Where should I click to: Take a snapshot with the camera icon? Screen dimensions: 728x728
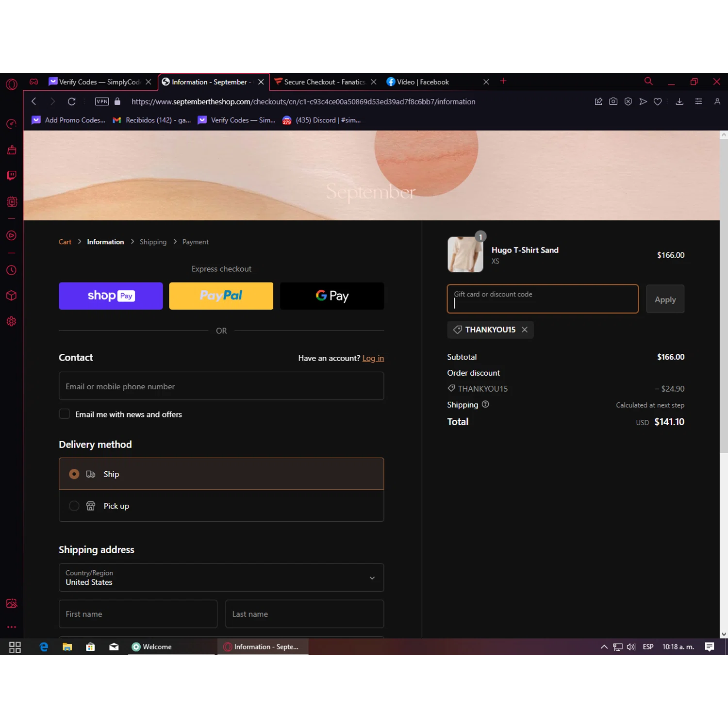[x=613, y=101]
